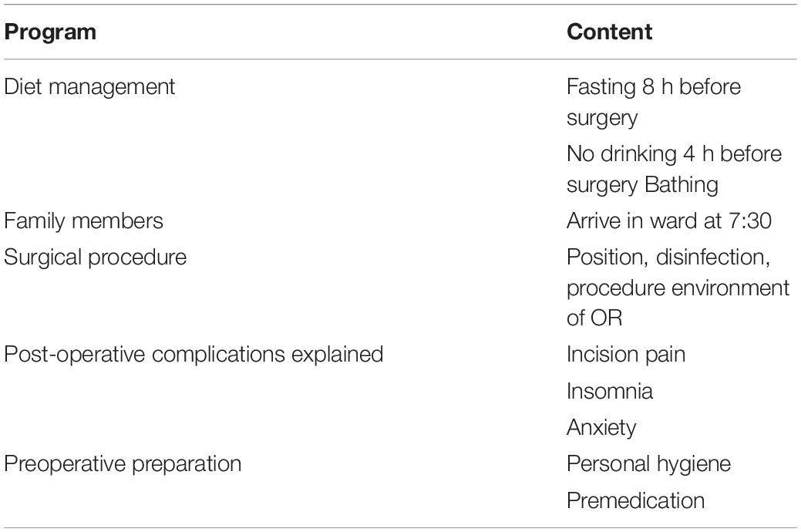801x532 pixels.
Task: Click the Content column header
Action: tap(610, 32)
